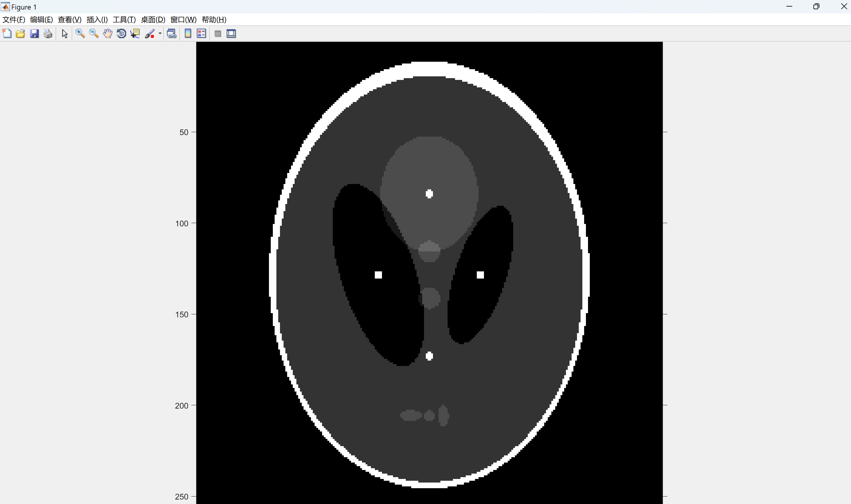This screenshot has height=504, width=851.
Task: Click the white square in left ellipse
Action: pos(378,275)
